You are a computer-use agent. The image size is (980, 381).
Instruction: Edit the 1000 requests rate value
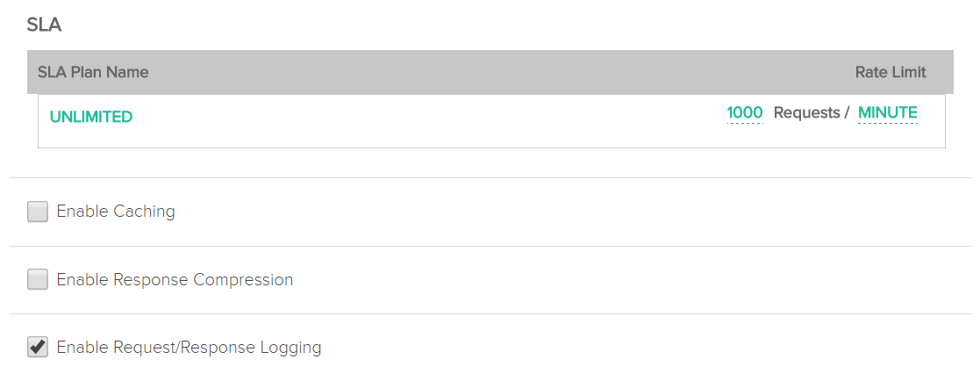point(745,113)
